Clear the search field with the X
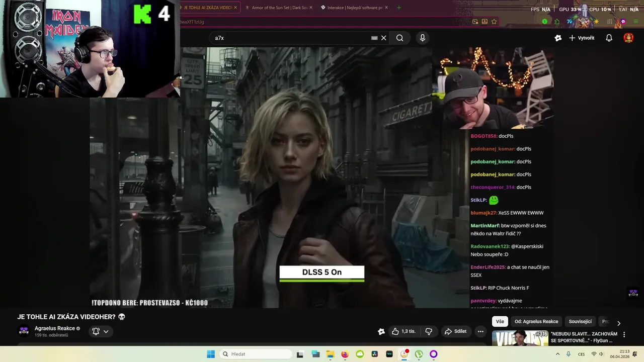The width and height of the screenshot is (644, 362). click(383, 38)
